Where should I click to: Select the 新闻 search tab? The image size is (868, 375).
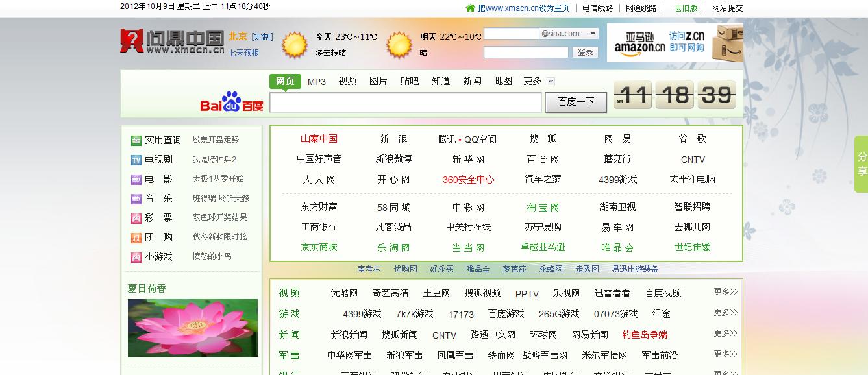pyautogui.click(x=472, y=81)
